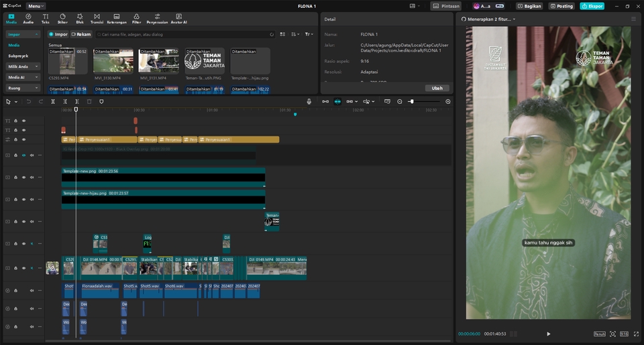Zoom out the timeline with the minus icon

click(400, 101)
